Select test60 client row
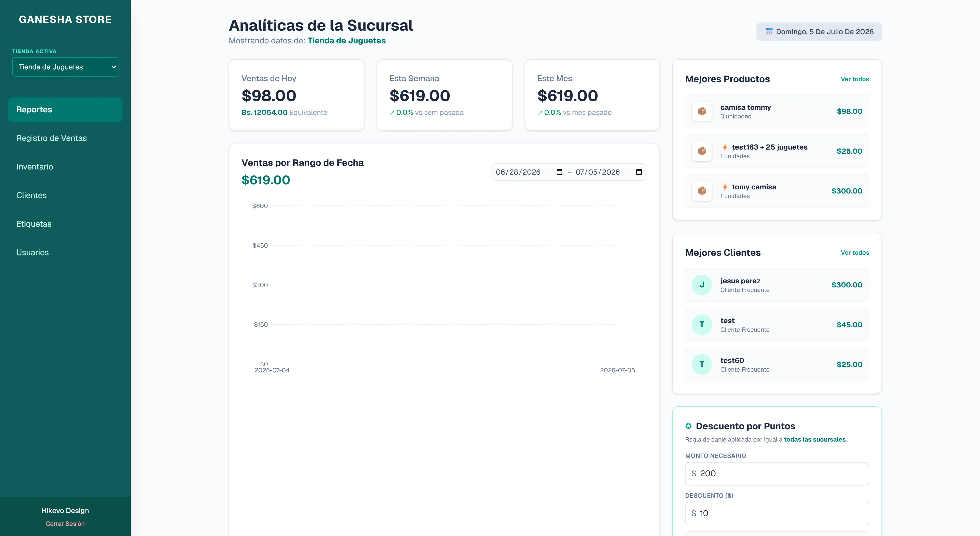Image resolution: width=980 pixels, height=536 pixels. pos(777,364)
